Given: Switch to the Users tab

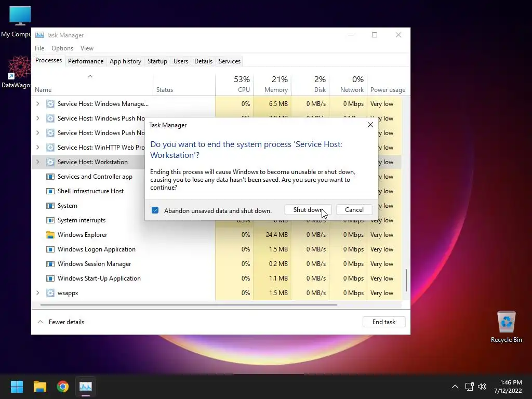Looking at the screenshot, I should [x=180, y=61].
